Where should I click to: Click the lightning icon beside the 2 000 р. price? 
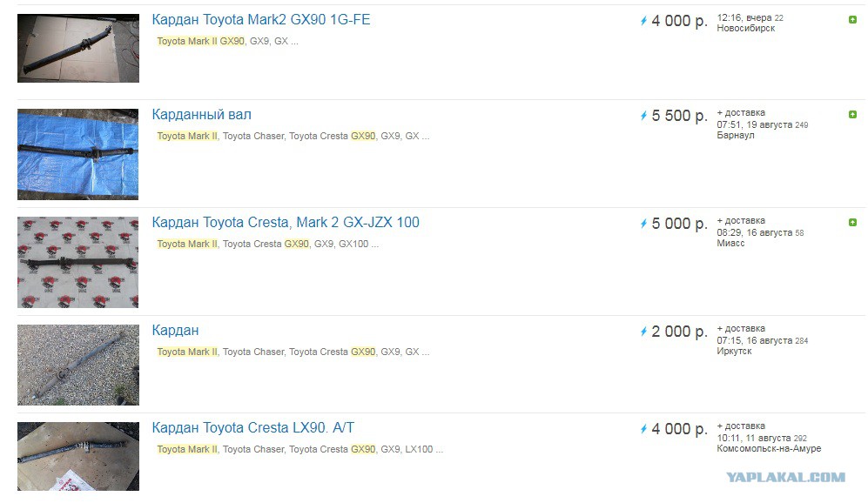pos(643,332)
